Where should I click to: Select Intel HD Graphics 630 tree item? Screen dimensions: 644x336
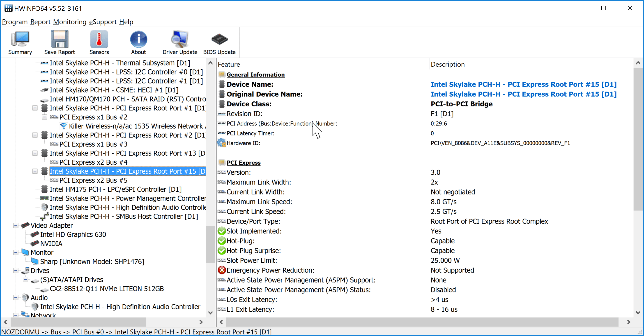pyautogui.click(x=73, y=235)
